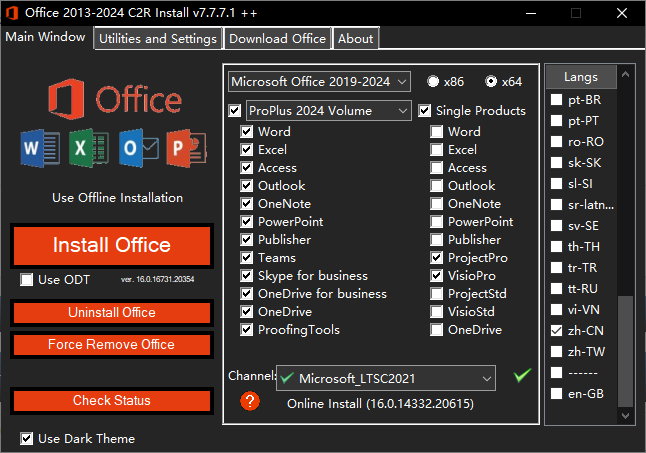Image resolution: width=646 pixels, height=453 pixels.
Task: Uncheck the VisioPro single product
Action: click(437, 276)
